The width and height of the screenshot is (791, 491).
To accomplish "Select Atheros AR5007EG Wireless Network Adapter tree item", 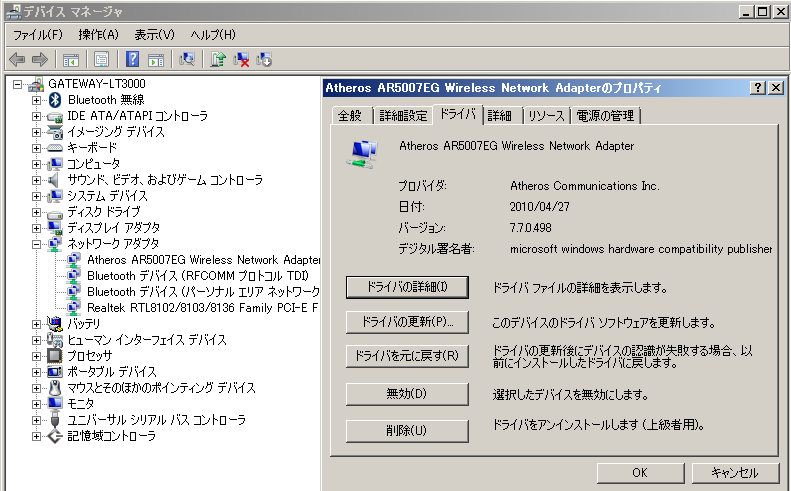I will pyautogui.click(x=204, y=260).
